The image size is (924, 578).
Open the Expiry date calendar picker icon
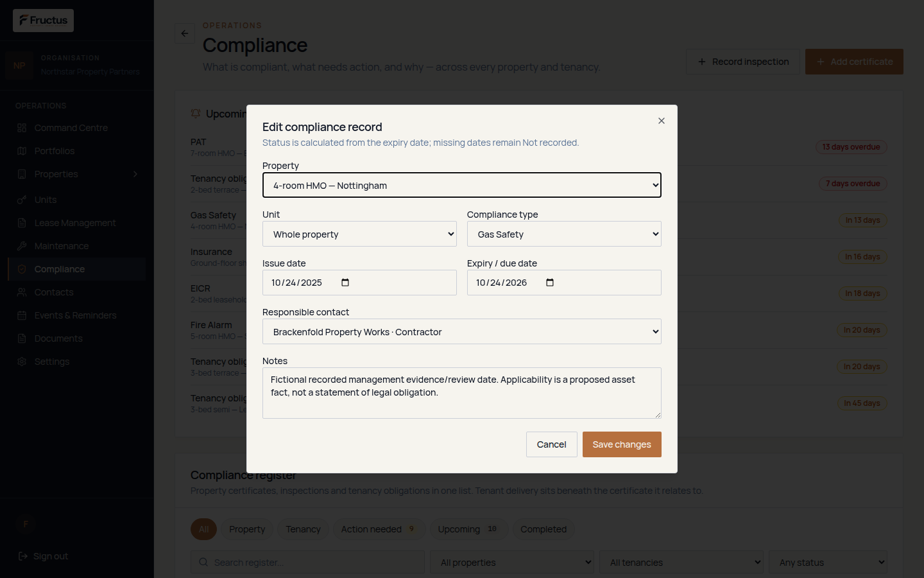[550, 283]
